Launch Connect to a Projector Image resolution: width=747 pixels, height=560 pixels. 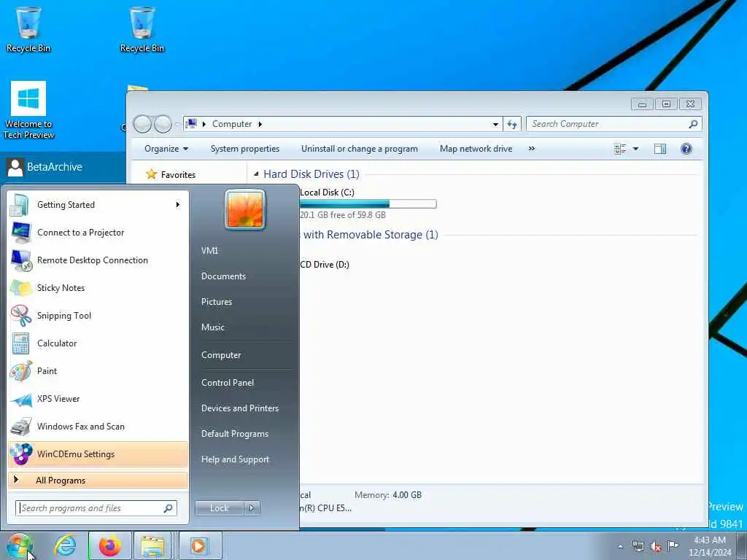(x=98, y=233)
